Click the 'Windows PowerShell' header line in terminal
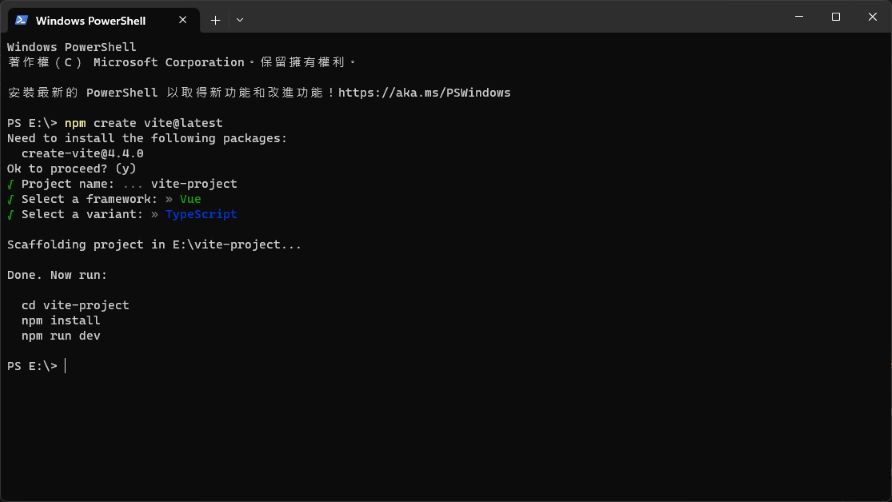Image resolution: width=892 pixels, height=502 pixels. (72, 47)
